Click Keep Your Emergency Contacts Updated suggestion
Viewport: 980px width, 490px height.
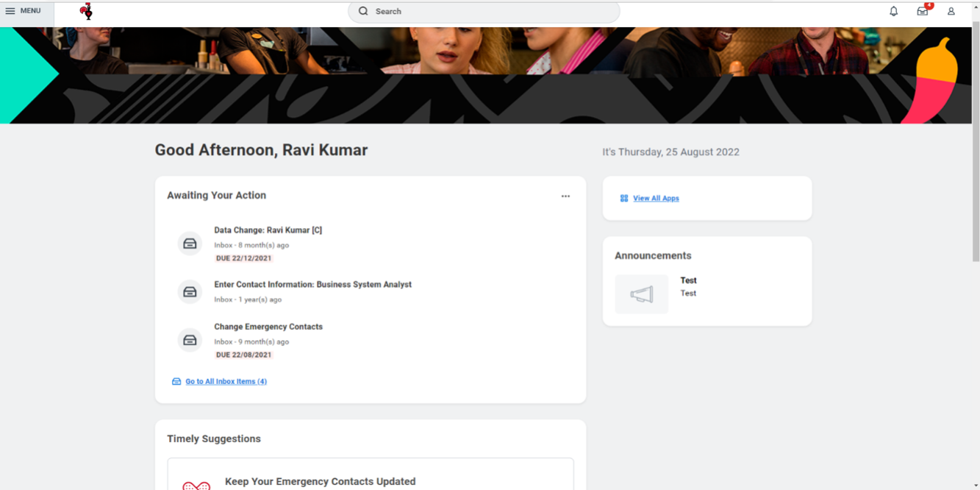pyautogui.click(x=320, y=481)
